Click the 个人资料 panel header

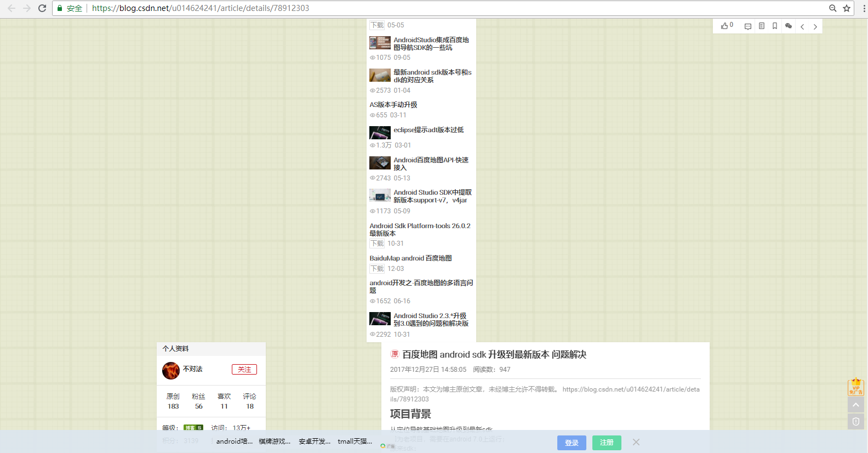(x=211, y=349)
